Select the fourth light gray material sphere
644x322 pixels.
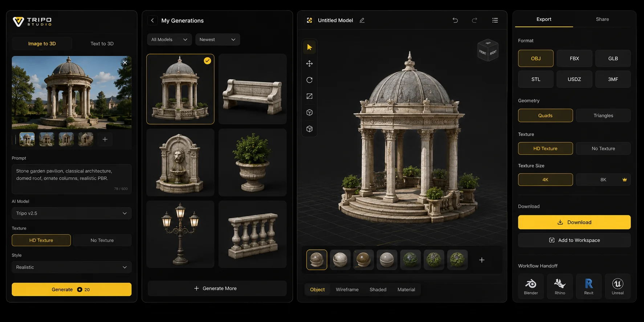click(387, 260)
